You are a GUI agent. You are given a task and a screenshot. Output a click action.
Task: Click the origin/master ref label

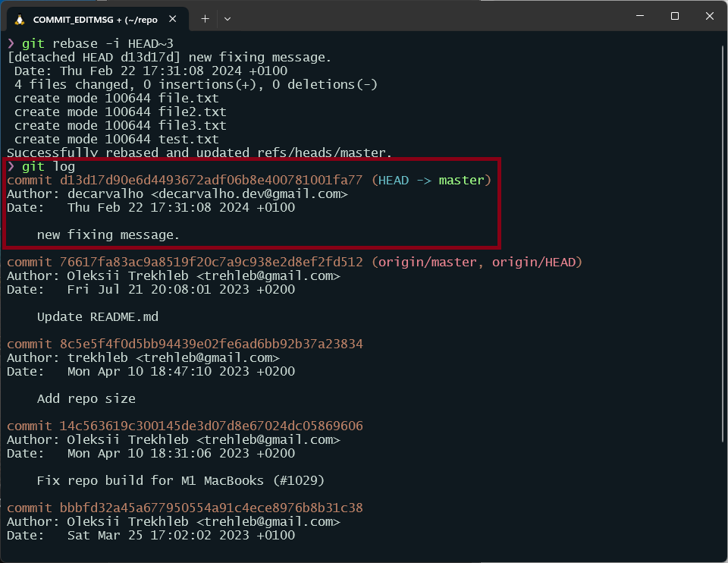(427, 263)
